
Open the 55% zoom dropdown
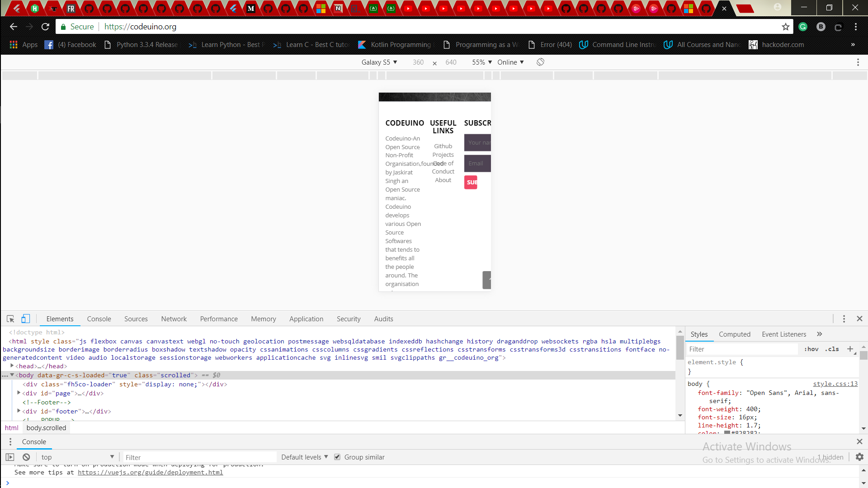pos(482,62)
